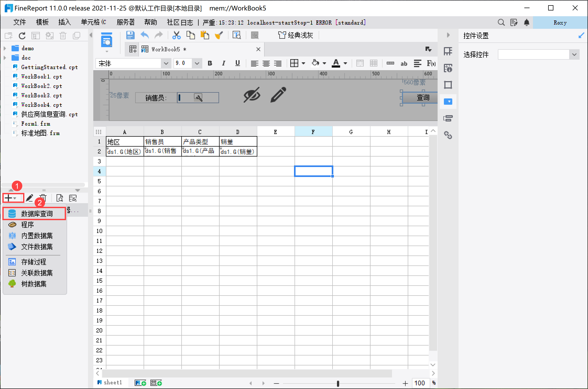Screen dimensions: 588x389
Task: Open the 服务器 menu
Action: (126, 22)
